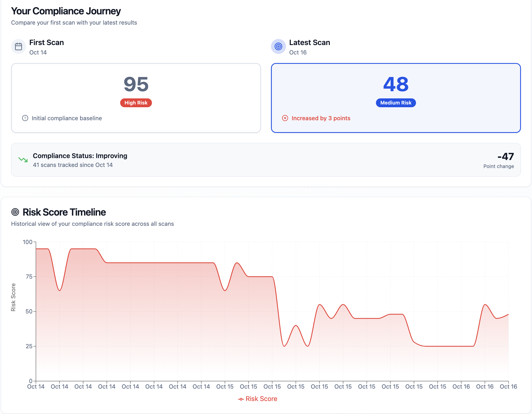The width and height of the screenshot is (532, 414).
Task: Click the last Oct 16 axis label
Action: (x=508, y=387)
